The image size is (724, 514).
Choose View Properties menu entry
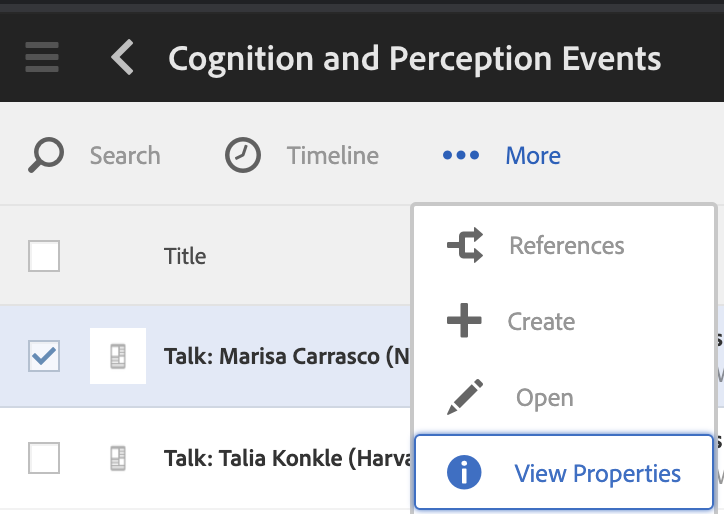[597, 473]
